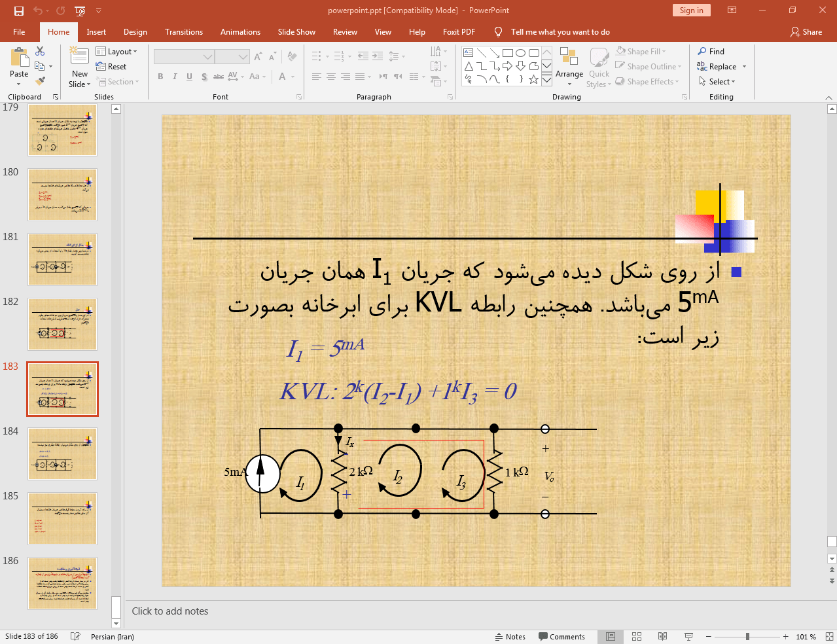Toggle Align Left paragraph
Image resolution: width=837 pixels, height=644 pixels.
(x=317, y=77)
